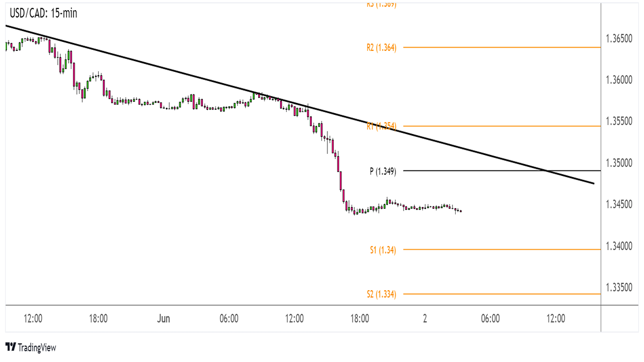Click the 1.33500 price scale label
The image size is (644, 362).
click(x=621, y=287)
